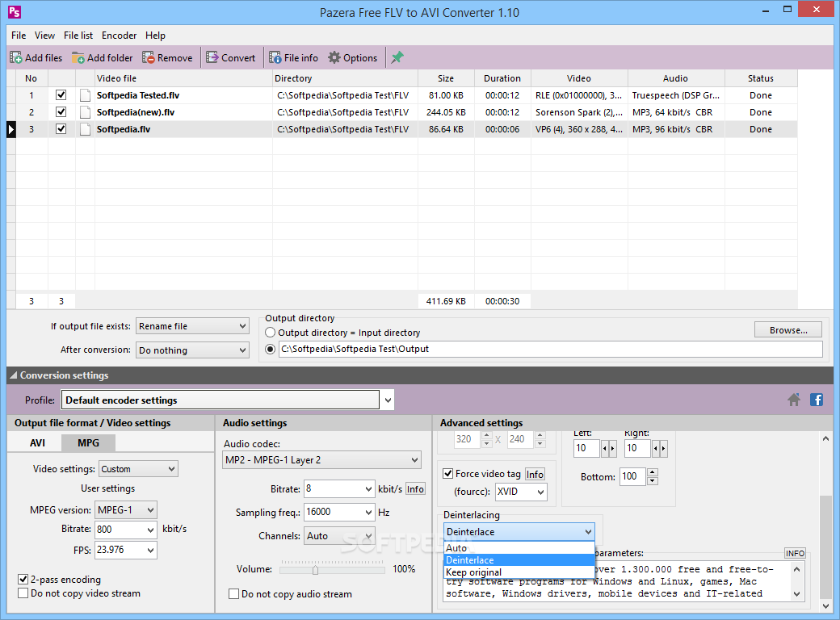Enable Do not copy audio stream
840x620 pixels.
click(233, 594)
